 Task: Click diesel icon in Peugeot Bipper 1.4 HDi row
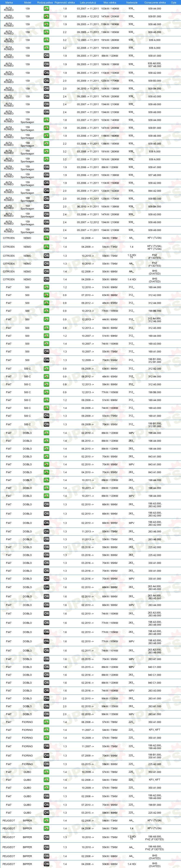tap(47, 864)
